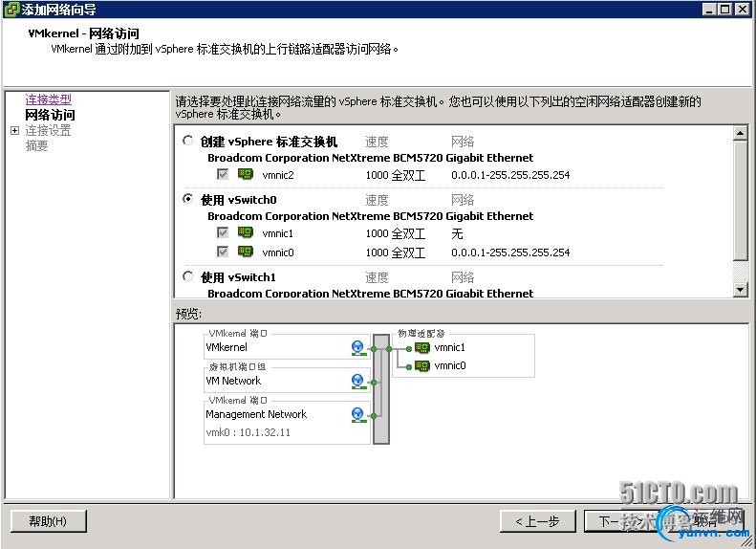Click the Management Network globe icon
Screen dimensions: 756x549
(357, 414)
